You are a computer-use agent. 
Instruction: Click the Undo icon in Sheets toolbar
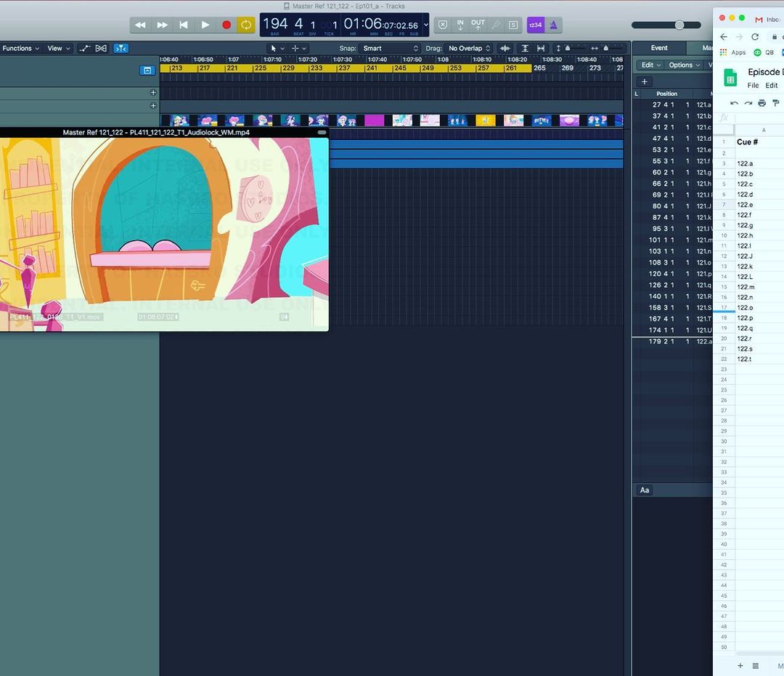click(x=734, y=103)
